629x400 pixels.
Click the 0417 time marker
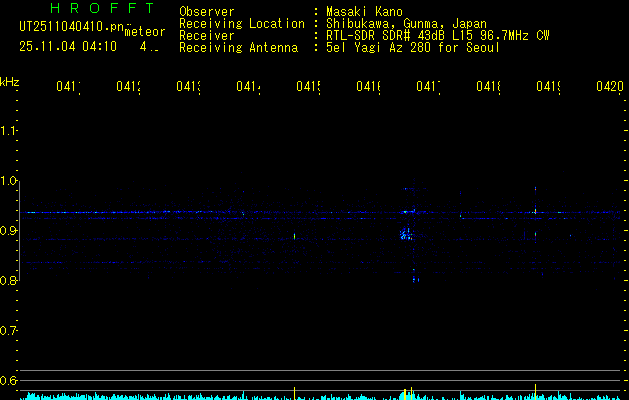click(x=428, y=86)
